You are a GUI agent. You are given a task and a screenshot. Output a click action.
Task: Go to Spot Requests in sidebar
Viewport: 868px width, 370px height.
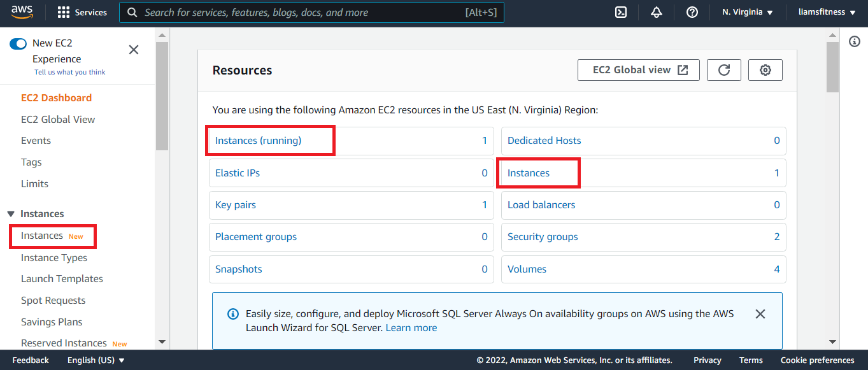[x=53, y=301]
